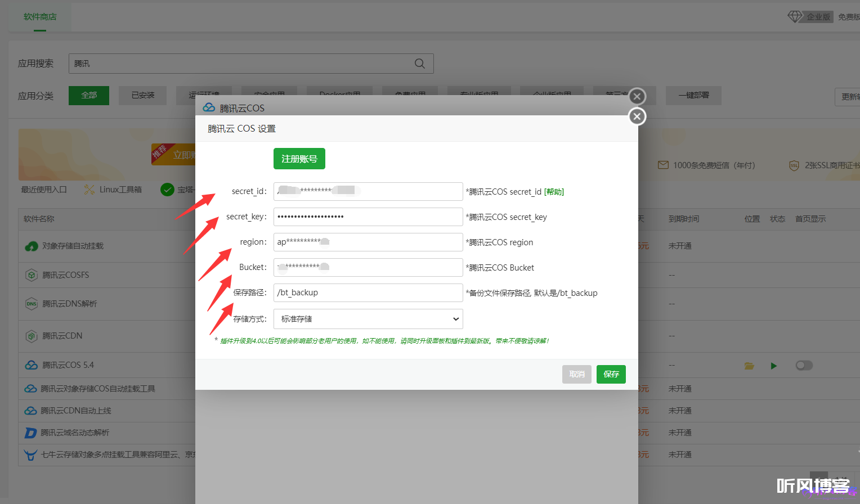Click the 七牛云存储 plugin icon
This screenshot has height=504, width=860.
coord(30,454)
